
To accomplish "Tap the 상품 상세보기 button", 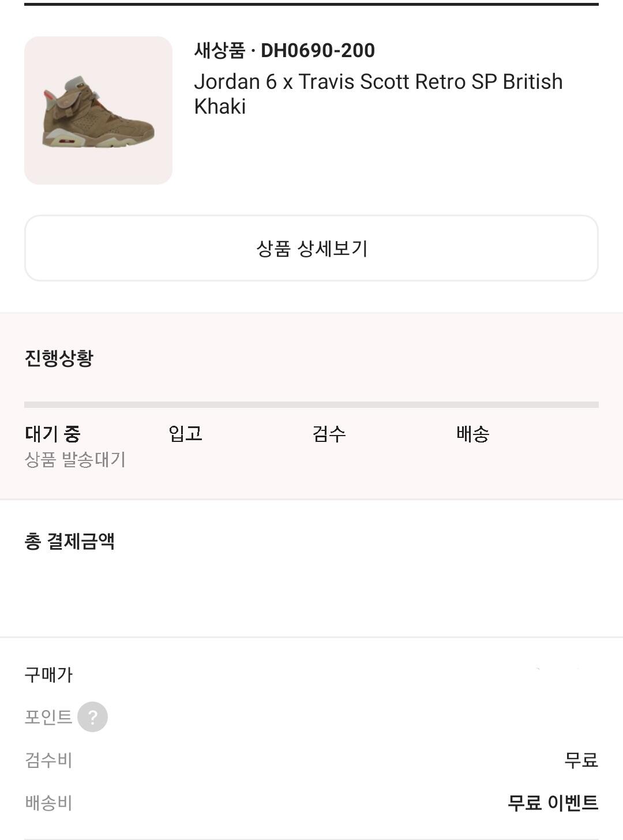I will click(x=311, y=248).
